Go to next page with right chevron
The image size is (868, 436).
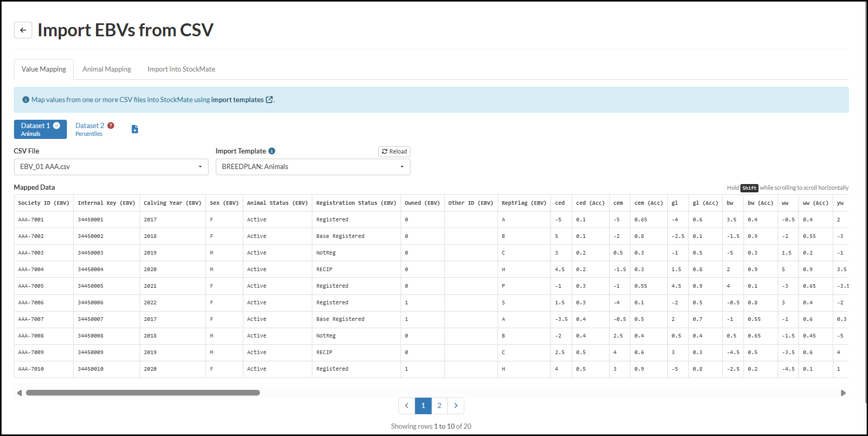click(x=456, y=405)
